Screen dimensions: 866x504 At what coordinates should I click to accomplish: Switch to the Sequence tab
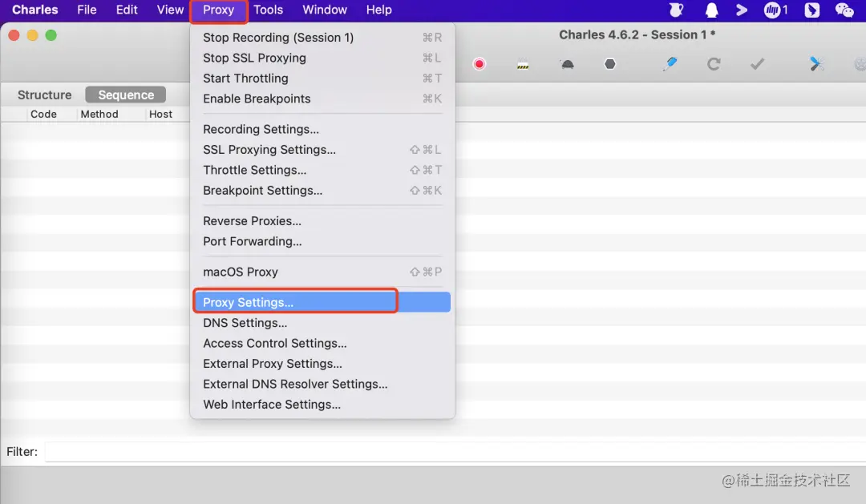(x=126, y=95)
